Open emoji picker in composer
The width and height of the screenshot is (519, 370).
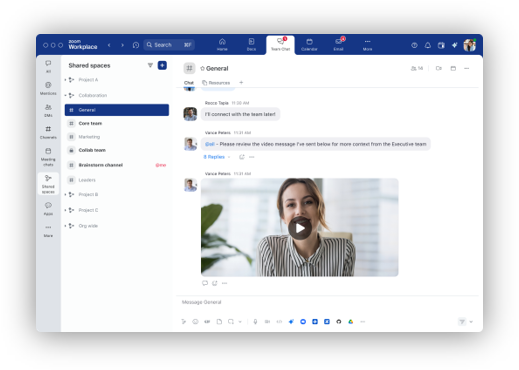(195, 322)
